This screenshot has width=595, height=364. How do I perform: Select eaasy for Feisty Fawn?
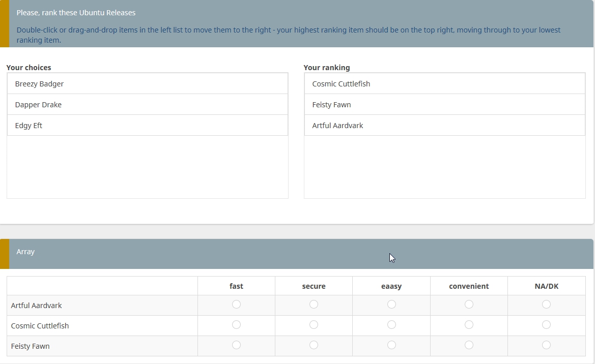point(391,345)
